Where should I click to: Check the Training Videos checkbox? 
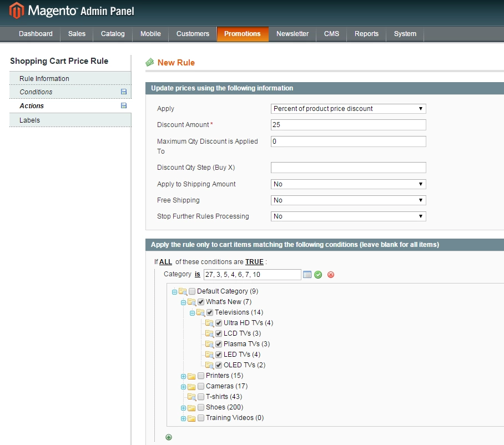pyautogui.click(x=201, y=418)
